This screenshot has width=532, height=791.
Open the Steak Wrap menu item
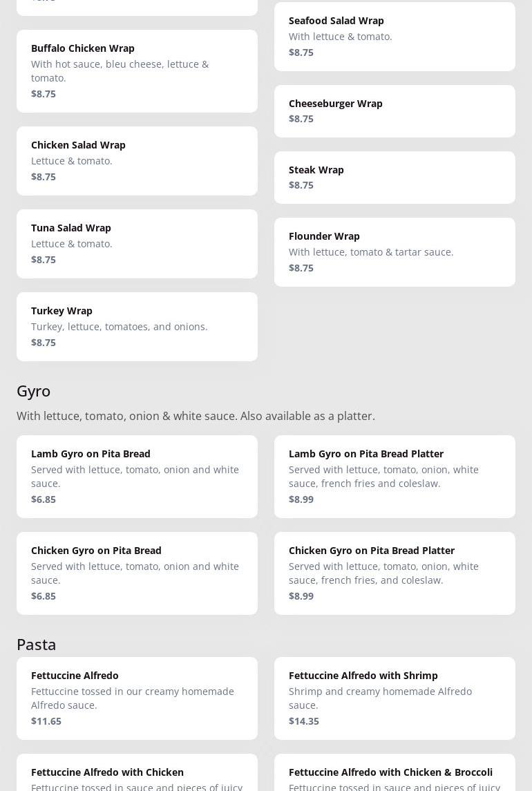click(395, 177)
